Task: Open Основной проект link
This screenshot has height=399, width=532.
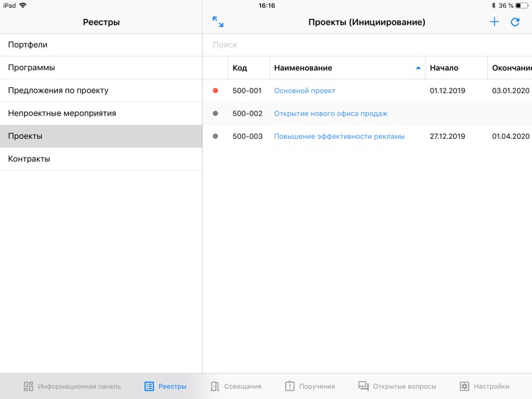Action: point(304,91)
